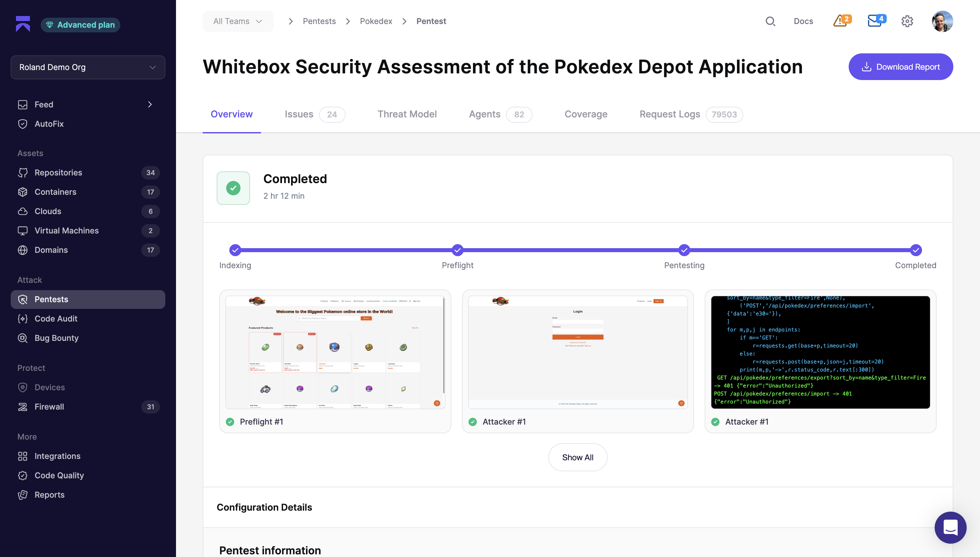
Task: Open warnings alert icon with badge 2
Action: [842, 20]
